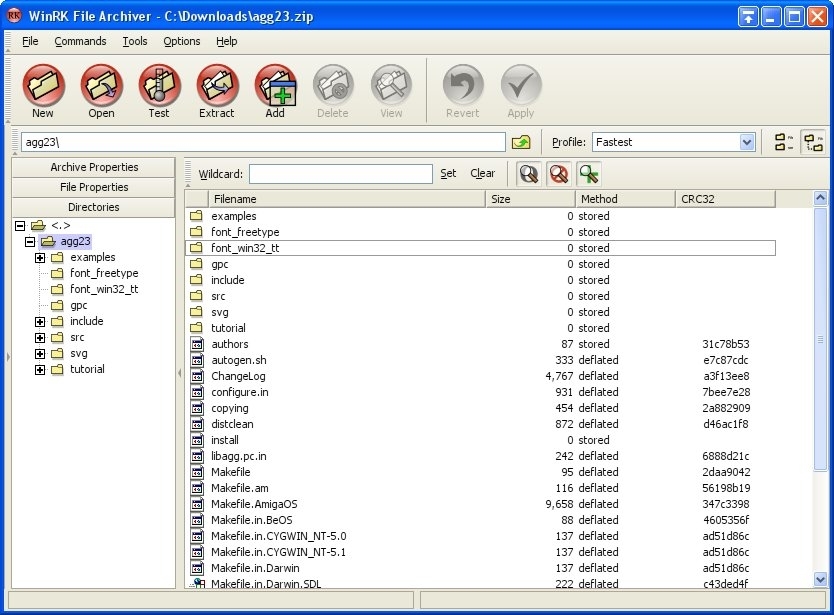Click the file list scrollbar thumb

(x=820, y=338)
